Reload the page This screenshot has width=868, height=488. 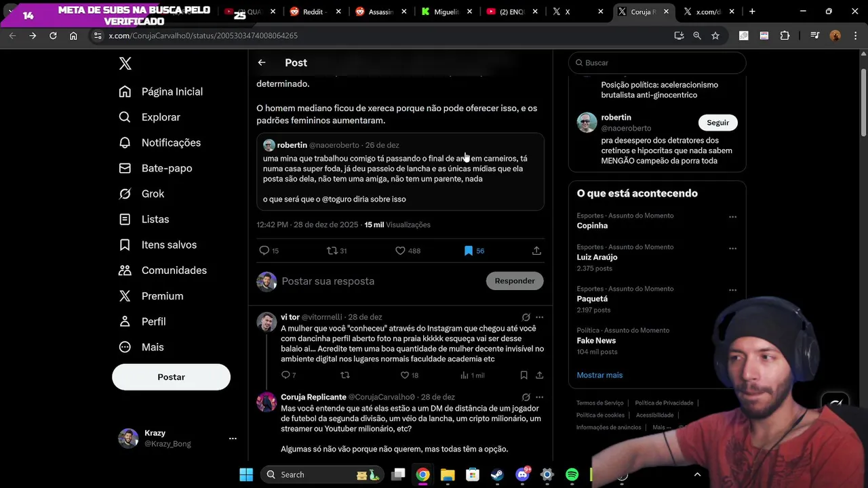[x=53, y=35]
